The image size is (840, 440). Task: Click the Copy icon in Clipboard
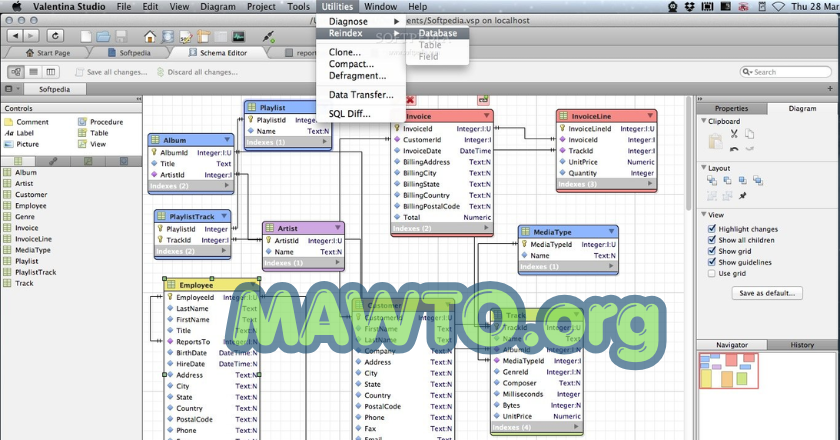click(749, 134)
